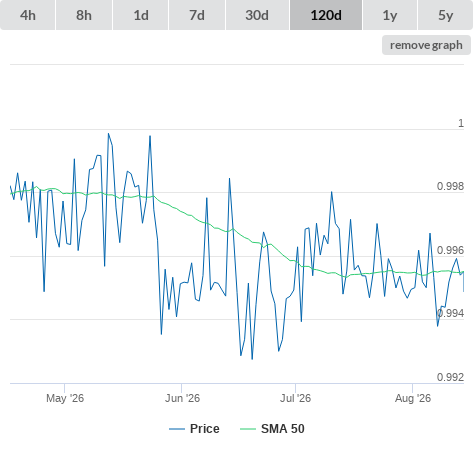Screen dimensions: 474x455
Task: Click the 0.998 y-axis label
Action: point(450,186)
